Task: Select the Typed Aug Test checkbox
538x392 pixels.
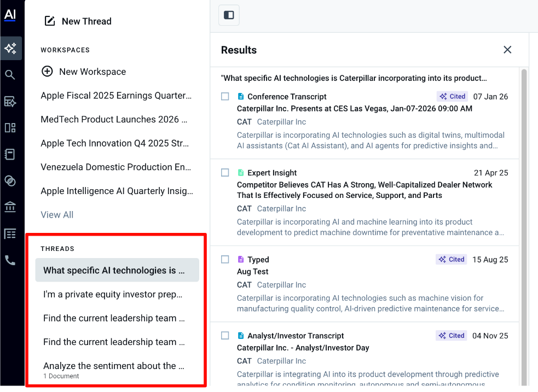Action: click(x=225, y=260)
